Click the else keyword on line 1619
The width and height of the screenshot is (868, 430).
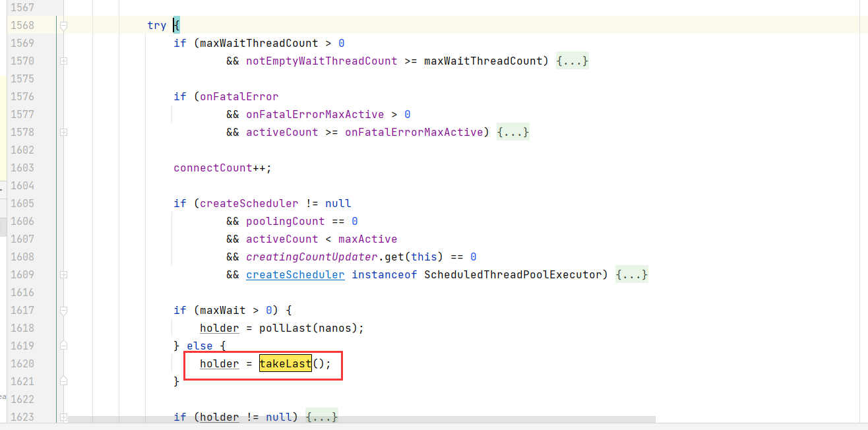pos(199,346)
